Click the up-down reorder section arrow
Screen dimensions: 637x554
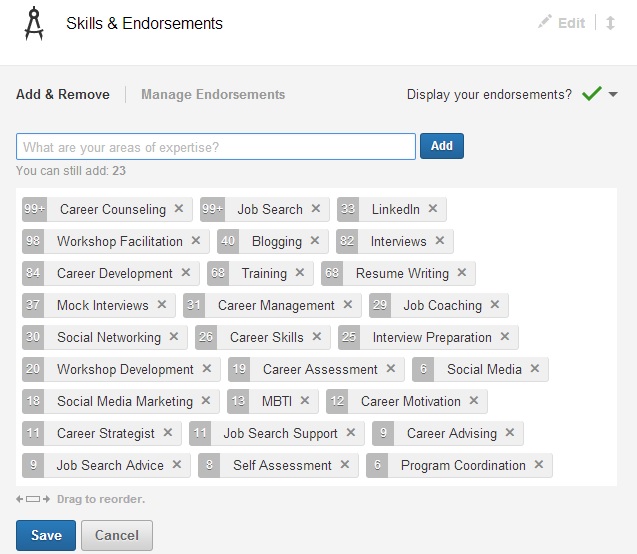(611, 22)
